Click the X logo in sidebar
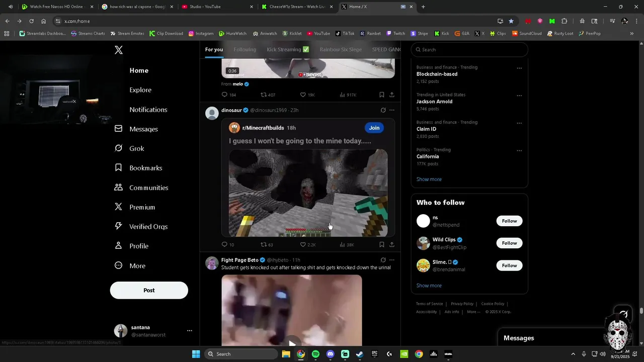 (119, 50)
